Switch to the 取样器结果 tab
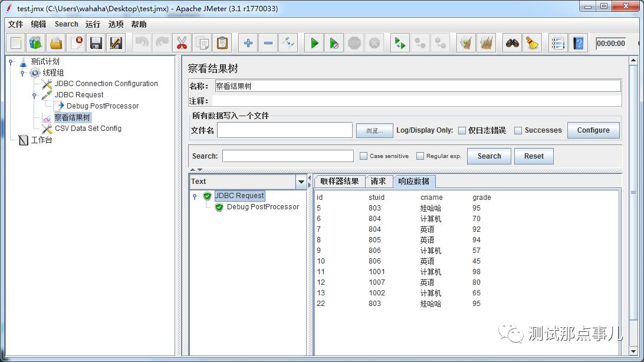Image resolution: width=644 pixels, height=362 pixels. tap(339, 182)
